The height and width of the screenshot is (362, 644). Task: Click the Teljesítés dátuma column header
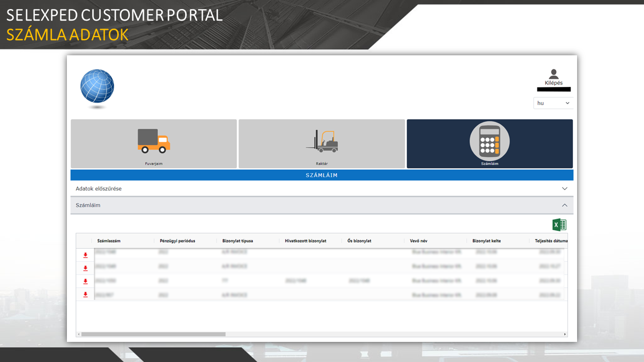[x=551, y=241]
